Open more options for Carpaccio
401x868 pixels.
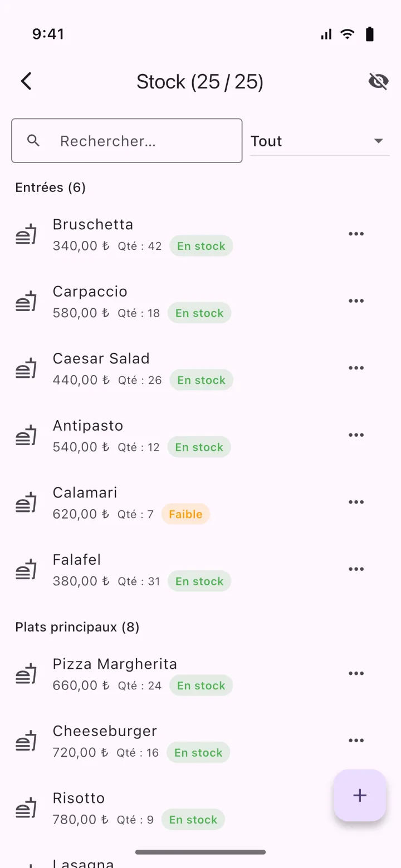[356, 301]
